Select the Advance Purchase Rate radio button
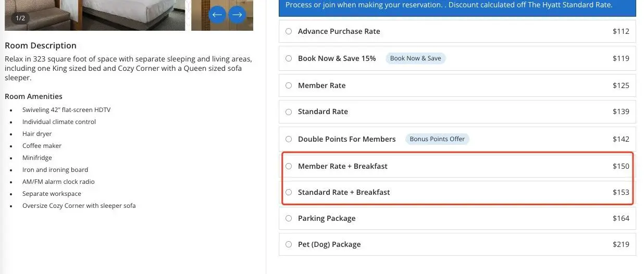 coord(289,31)
